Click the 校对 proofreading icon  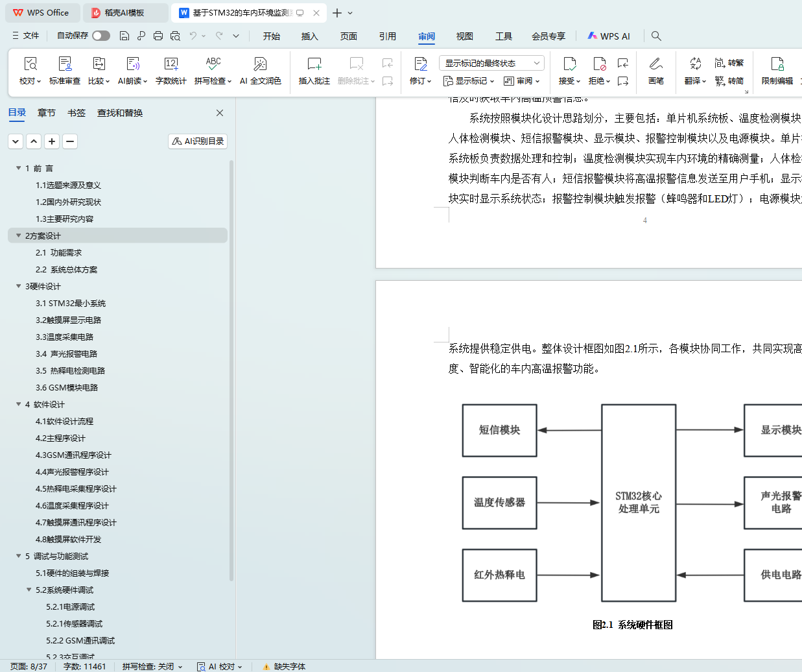tap(30, 64)
